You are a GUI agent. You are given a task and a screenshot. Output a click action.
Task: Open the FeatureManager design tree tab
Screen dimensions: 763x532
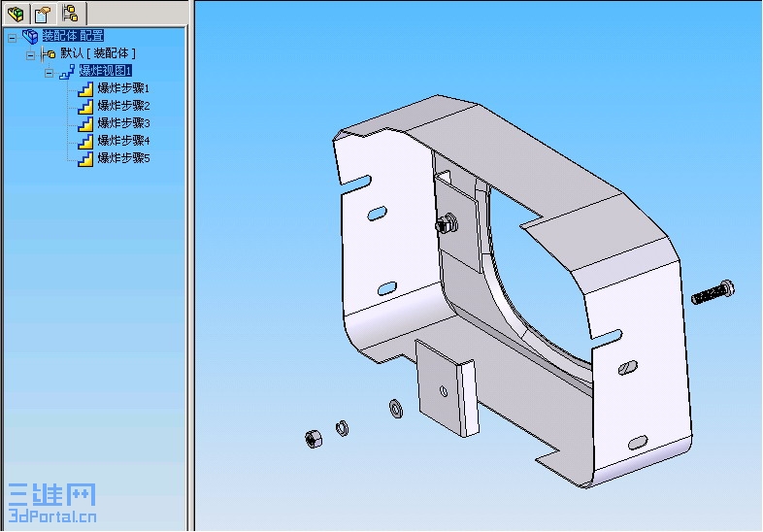17,14
